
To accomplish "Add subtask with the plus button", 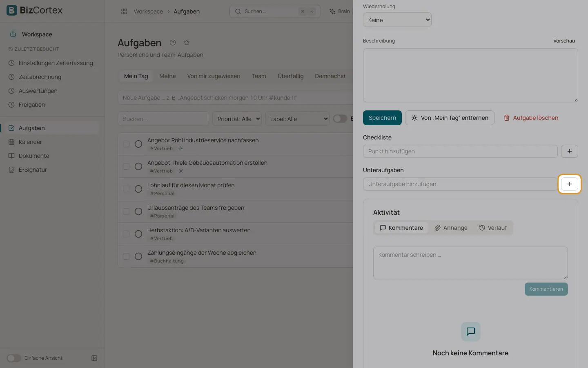I will click(x=570, y=184).
